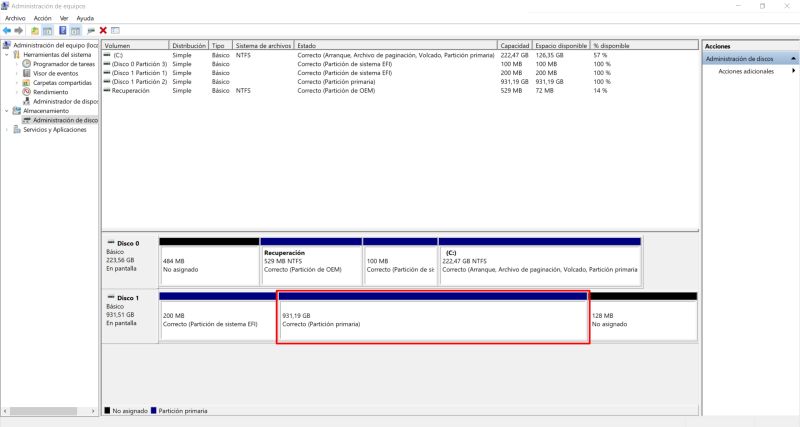Select the (Disco 0 Partición 3) volume row

(400, 64)
